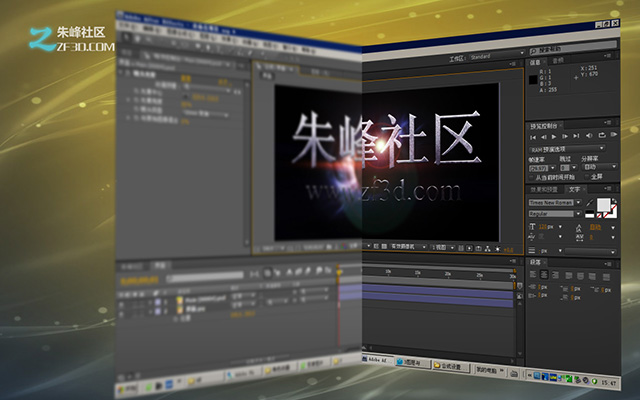Click the green shield tray icon
The width and height of the screenshot is (640, 400).
point(594,381)
